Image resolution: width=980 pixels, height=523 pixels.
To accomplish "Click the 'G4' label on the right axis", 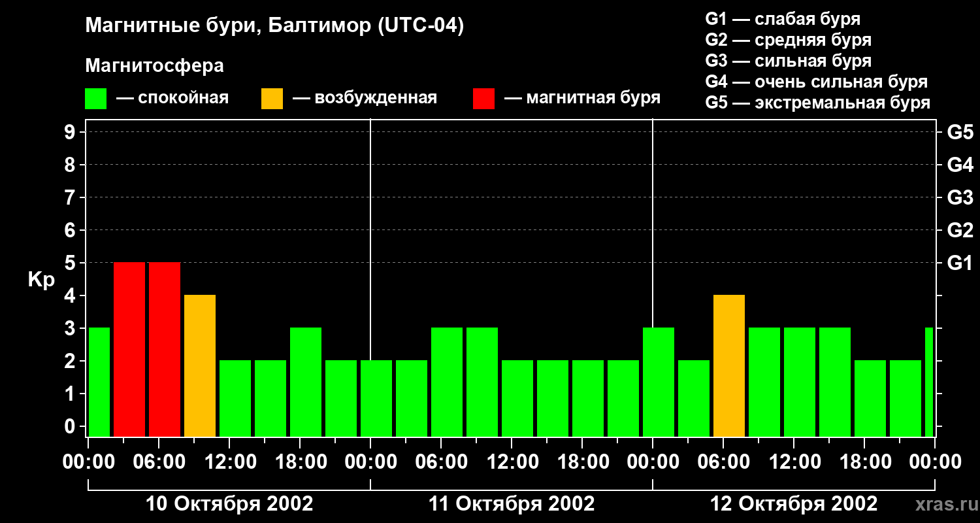I will point(960,165).
